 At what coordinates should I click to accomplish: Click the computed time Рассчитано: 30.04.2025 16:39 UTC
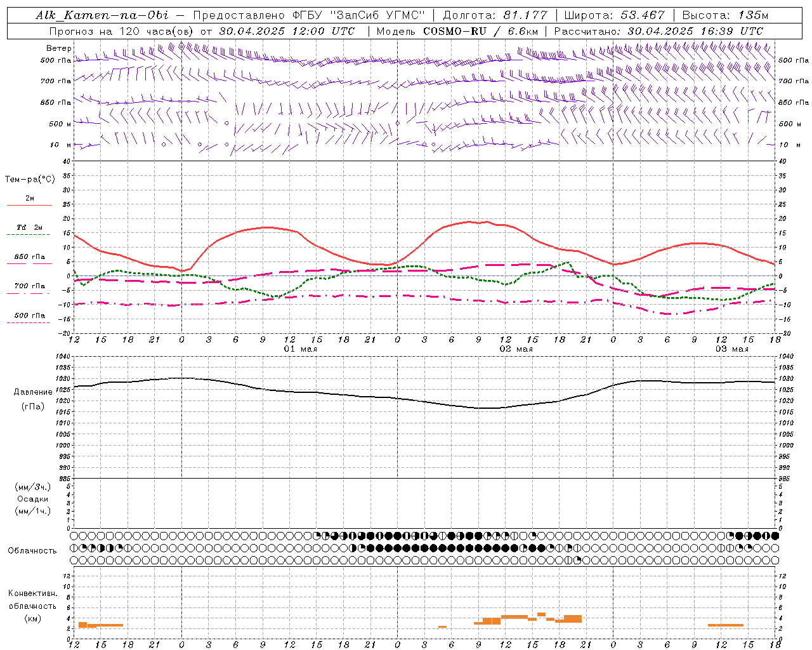point(658,31)
